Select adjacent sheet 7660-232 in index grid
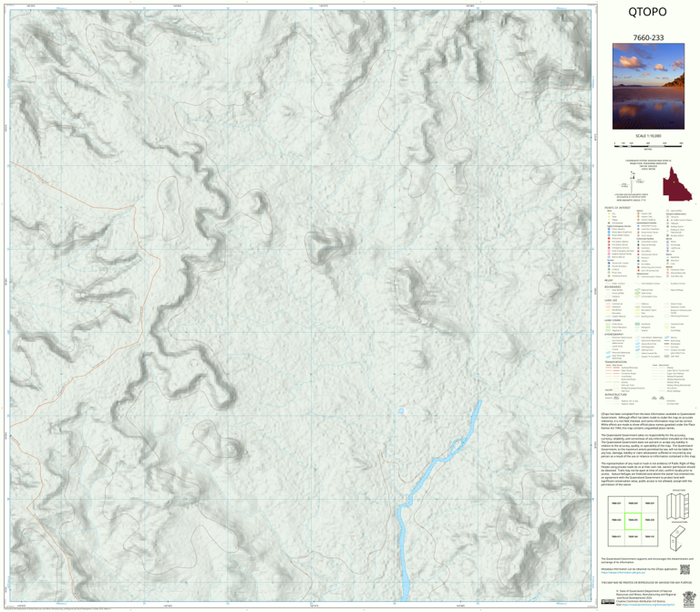This screenshot has width=700, height=612. tap(650, 521)
